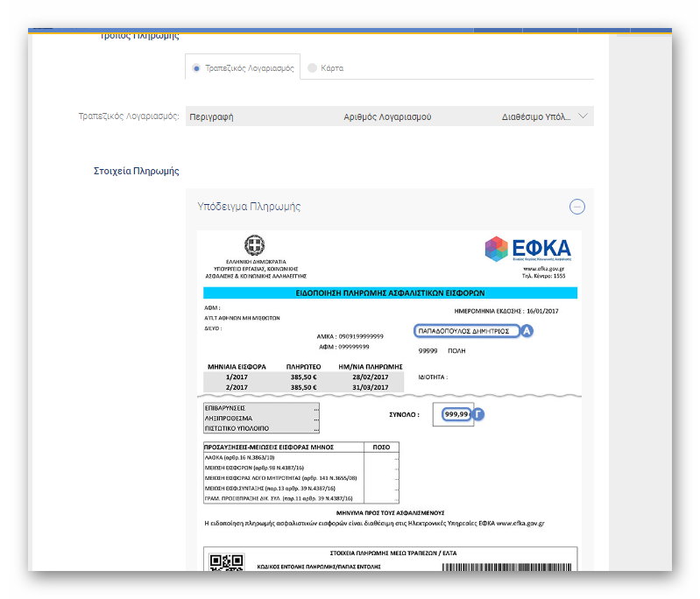Image resolution: width=700 pixels, height=599 pixels.
Task: Collapse the Υπόδειγμα Πληρωμής panel with minus icon
Action: click(576, 207)
